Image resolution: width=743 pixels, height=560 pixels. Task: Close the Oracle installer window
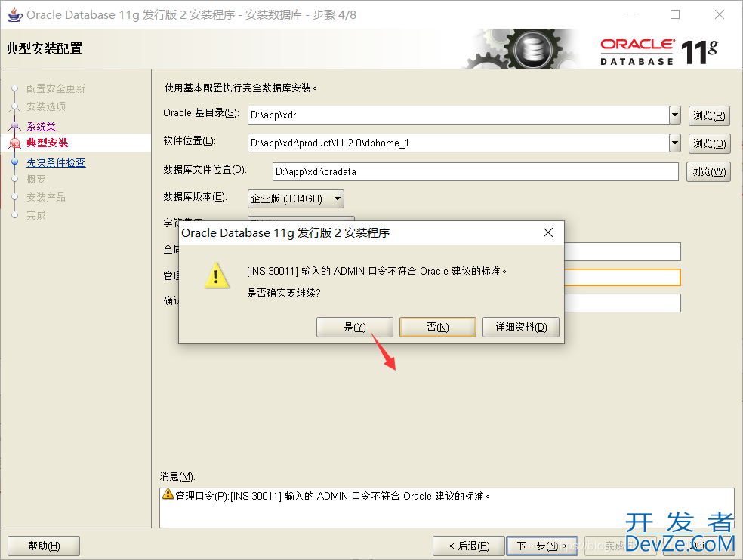(x=720, y=14)
